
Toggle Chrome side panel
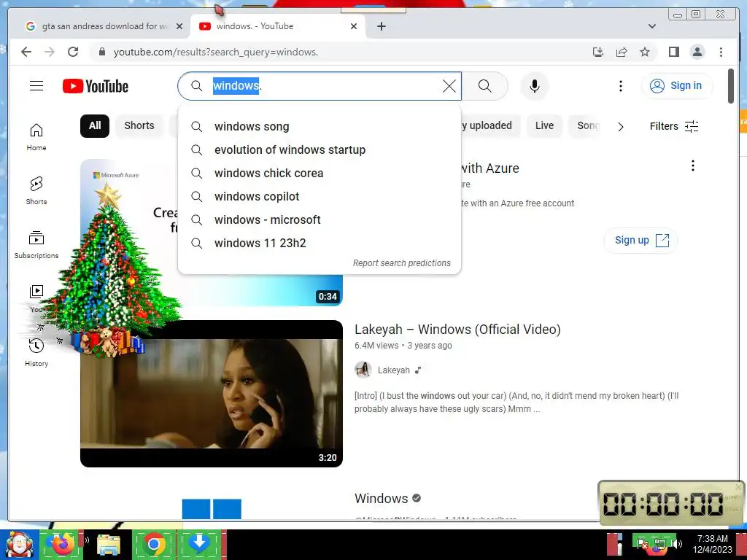click(x=673, y=52)
